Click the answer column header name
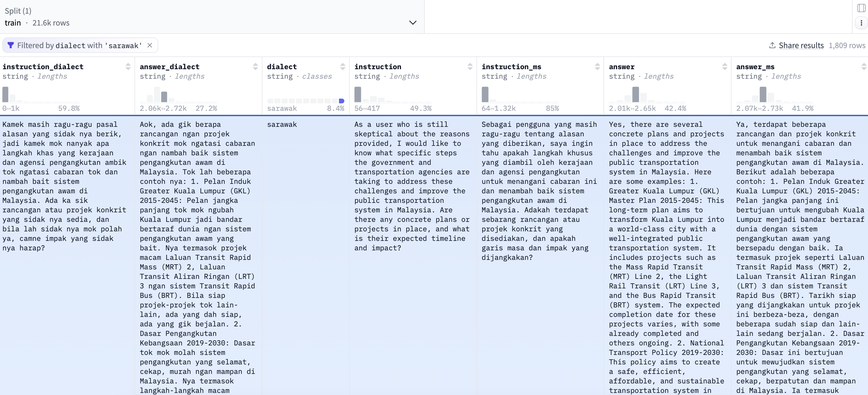The height and width of the screenshot is (395, 868). pyautogui.click(x=621, y=67)
